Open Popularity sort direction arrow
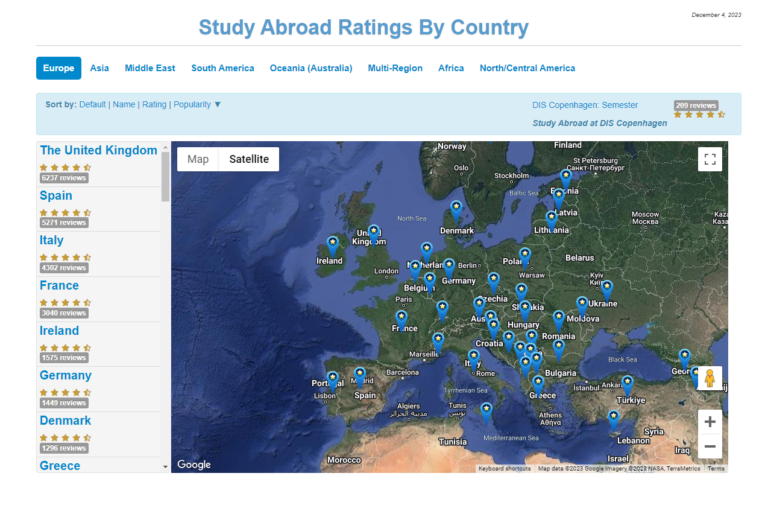Screen dimensions: 768x520 218,104
